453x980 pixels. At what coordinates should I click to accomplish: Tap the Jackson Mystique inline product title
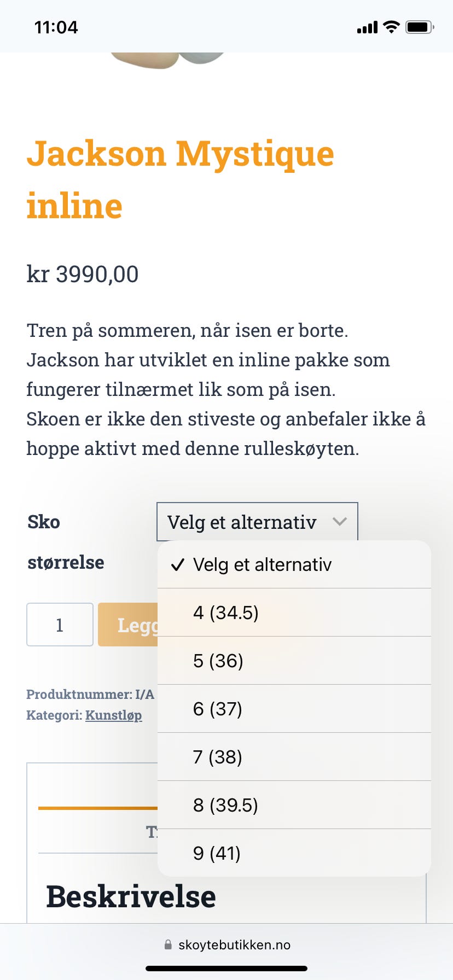coord(180,179)
